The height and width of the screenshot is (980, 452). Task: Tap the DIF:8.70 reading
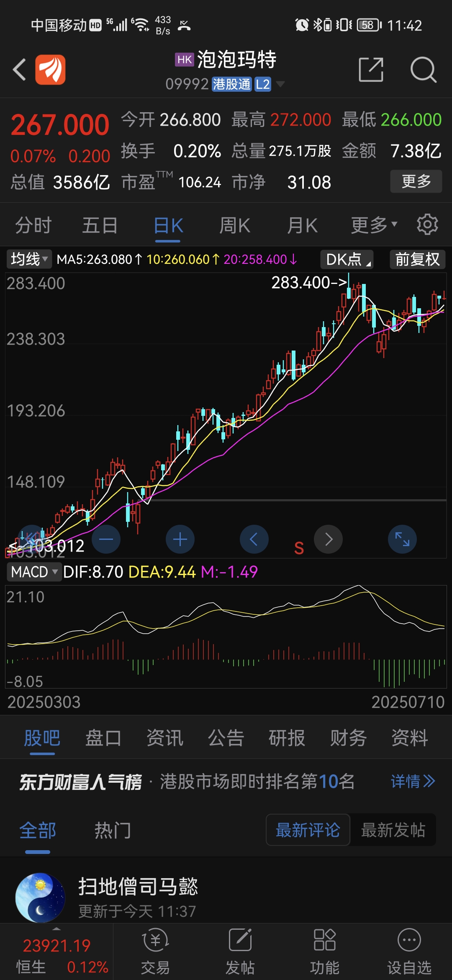pos(93,572)
